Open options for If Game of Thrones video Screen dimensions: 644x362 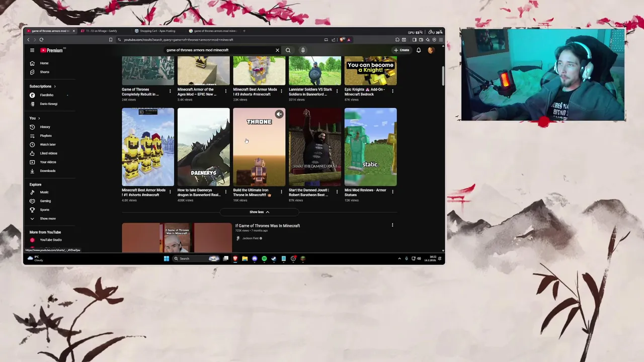[392, 225]
